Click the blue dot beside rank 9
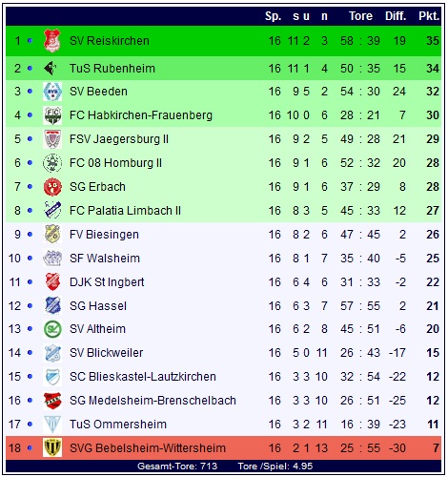448x477 pixels. point(31,235)
